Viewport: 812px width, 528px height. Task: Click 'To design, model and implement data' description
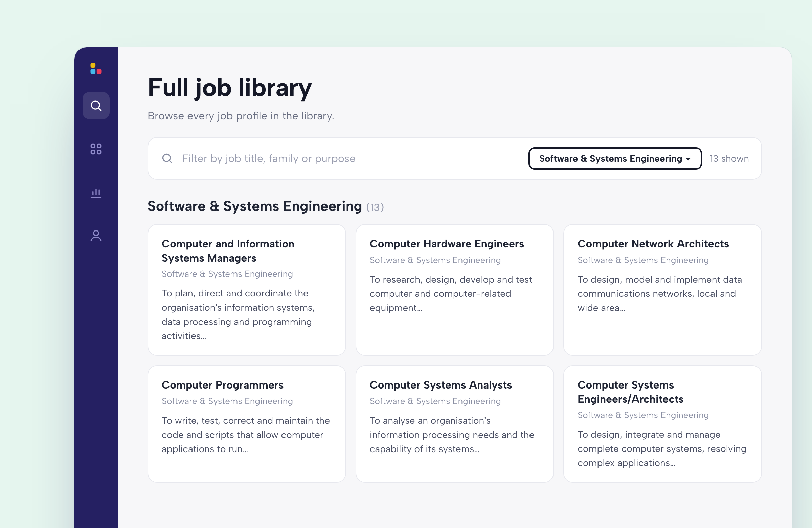[x=659, y=293]
